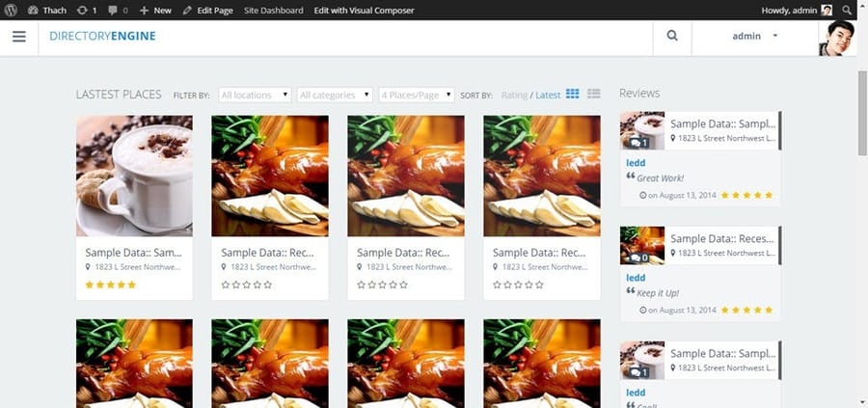Click reviewer name ledd on Great Work review
Image resolution: width=868 pixels, height=408 pixels.
636,163
